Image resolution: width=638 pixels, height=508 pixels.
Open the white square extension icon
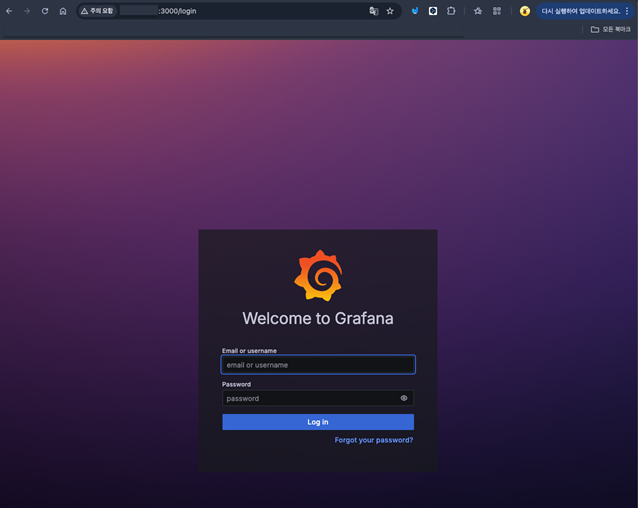pos(433,11)
